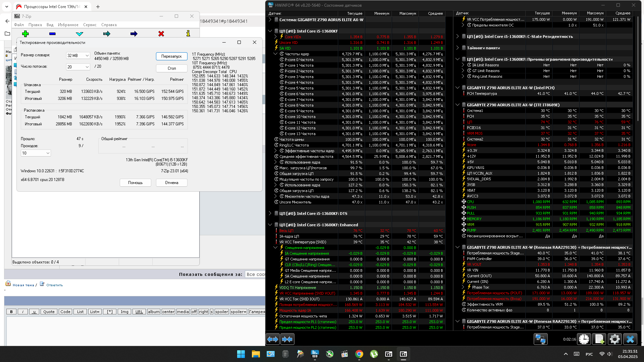The height and width of the screenshot is (362, 644).
Task: Expand the Тайминги памяти sensor group
Action: click(458, 48)
